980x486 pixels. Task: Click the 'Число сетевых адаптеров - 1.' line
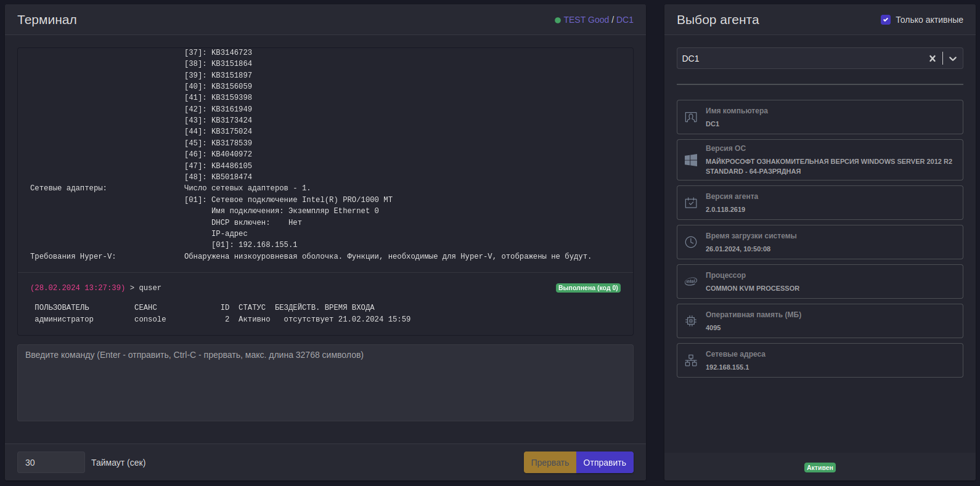pos(247,188)
